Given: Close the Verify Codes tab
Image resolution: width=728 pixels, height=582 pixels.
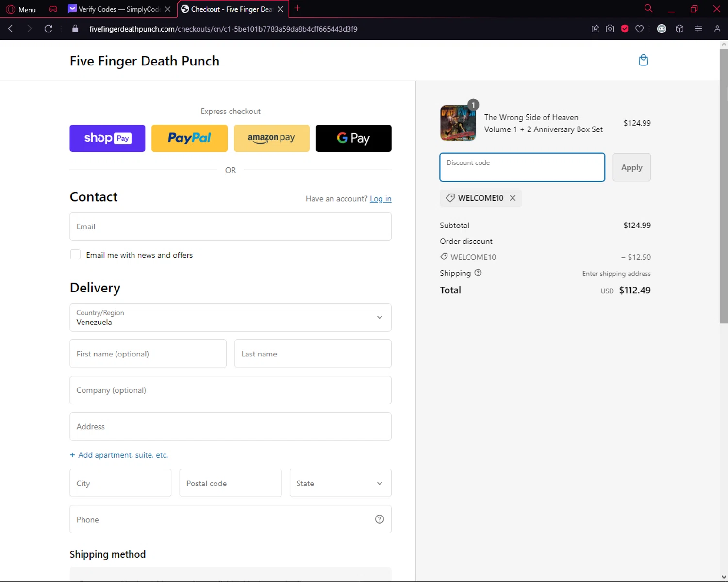Looking at the screenshot, I should [168, 9].
